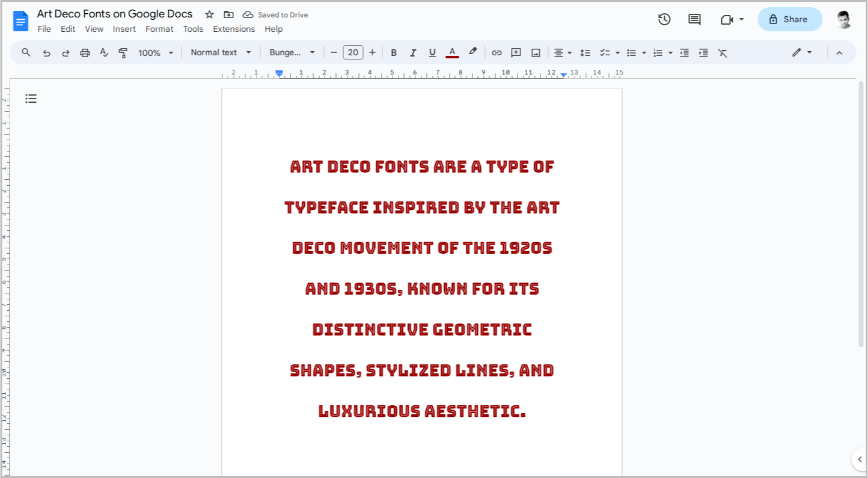The width and height of the screenshot is (868, 478).
Task: Toggle italic formatting
Action: (x=413, y=52)
